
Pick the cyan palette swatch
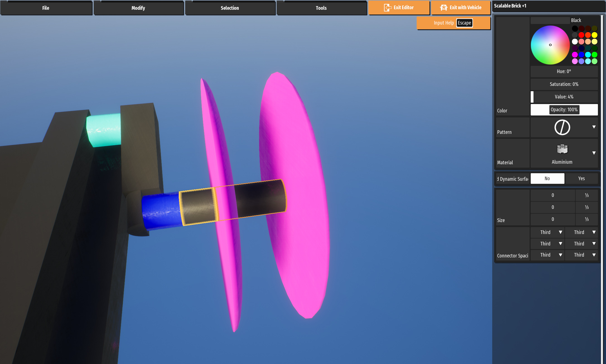[x=588, y=55]
